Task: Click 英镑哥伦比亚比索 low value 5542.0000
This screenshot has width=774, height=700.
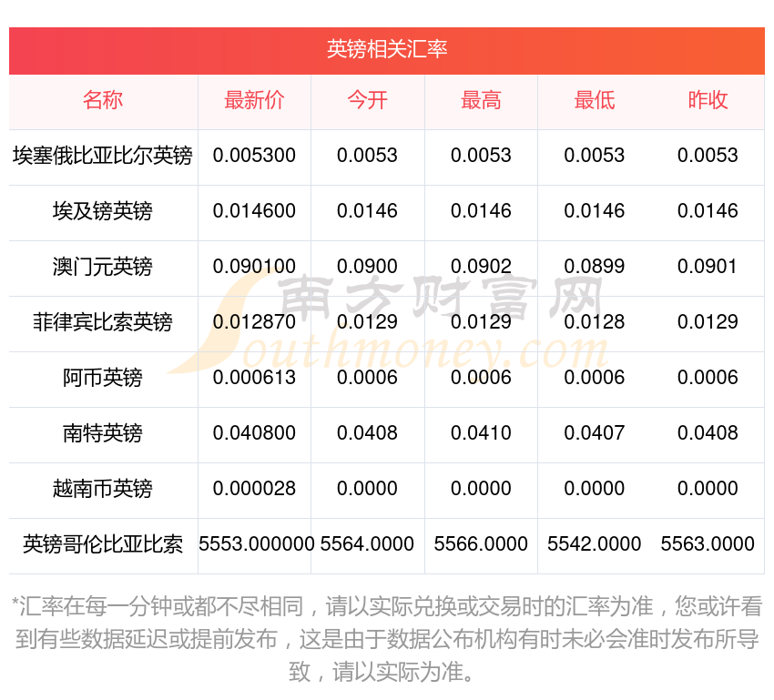Action: click(595, 544)
